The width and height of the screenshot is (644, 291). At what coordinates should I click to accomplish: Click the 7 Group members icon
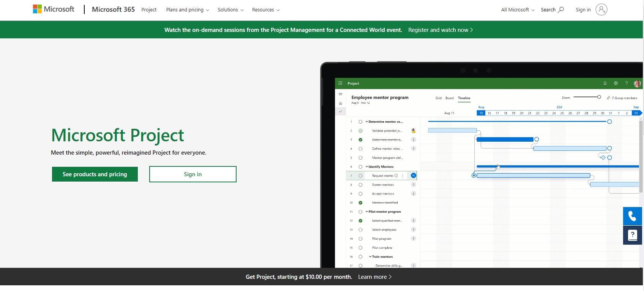609,98
